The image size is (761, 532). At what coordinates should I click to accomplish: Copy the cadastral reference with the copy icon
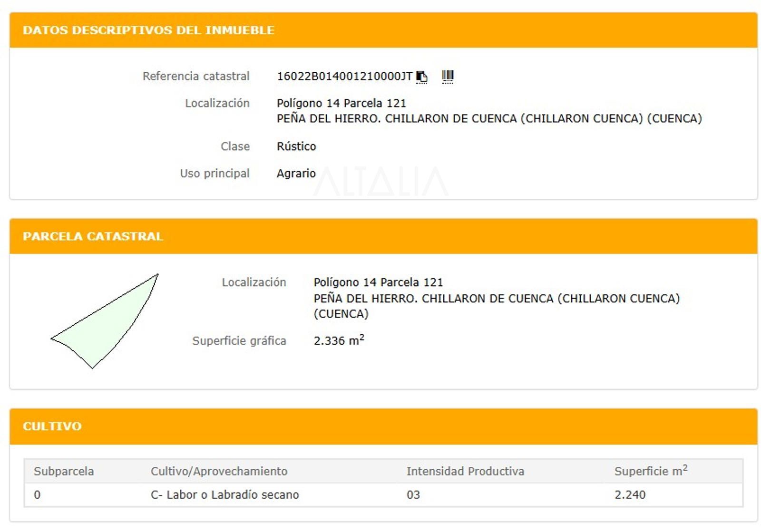422,77
